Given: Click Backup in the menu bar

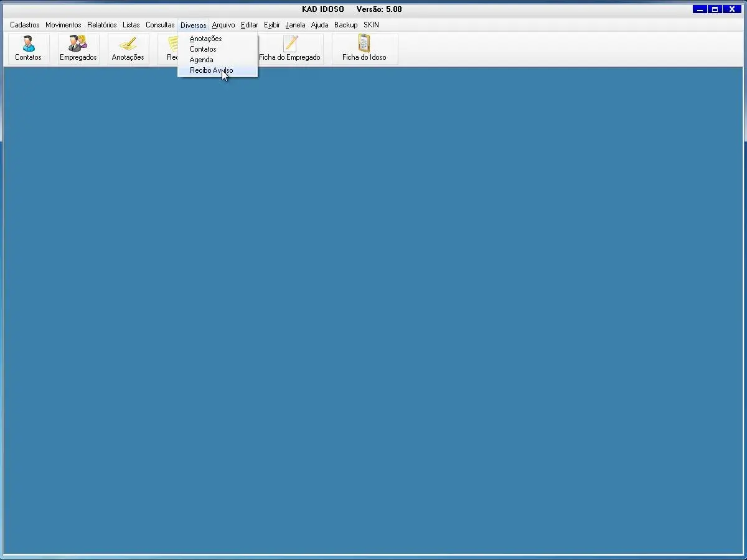Looking at the screenshot, I should click(345, 25).
